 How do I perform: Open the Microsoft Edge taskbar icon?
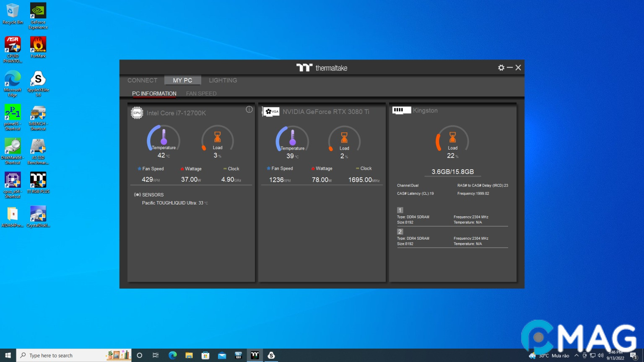[172, 355]
